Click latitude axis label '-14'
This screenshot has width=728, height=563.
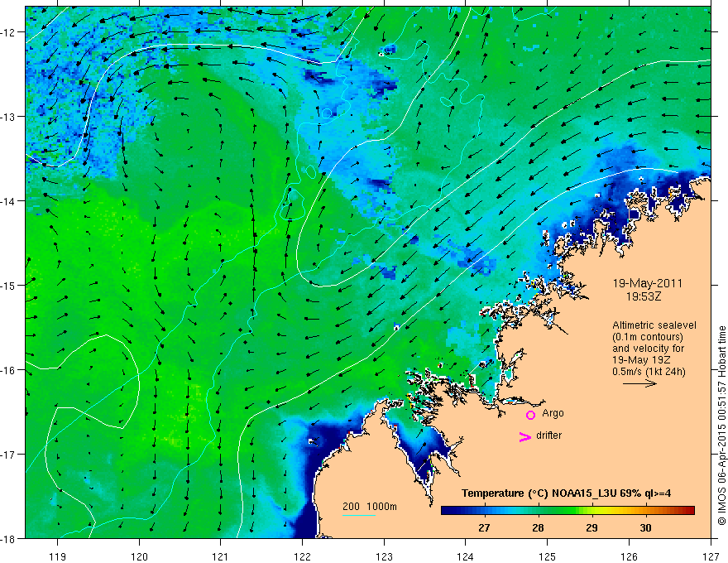point(9,201)
